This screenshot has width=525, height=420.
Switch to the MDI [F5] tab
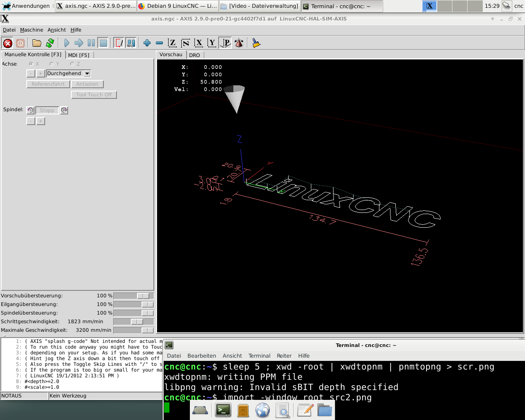79,55
